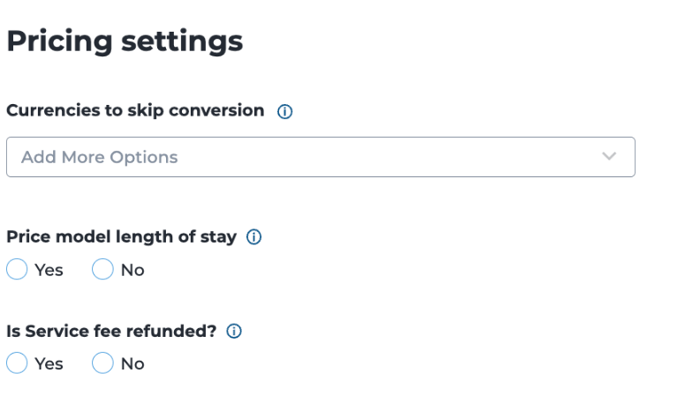Screen dimensions: 688x418
Task: Click the Is Service fee refunded? label
Action: pos(111,331)
